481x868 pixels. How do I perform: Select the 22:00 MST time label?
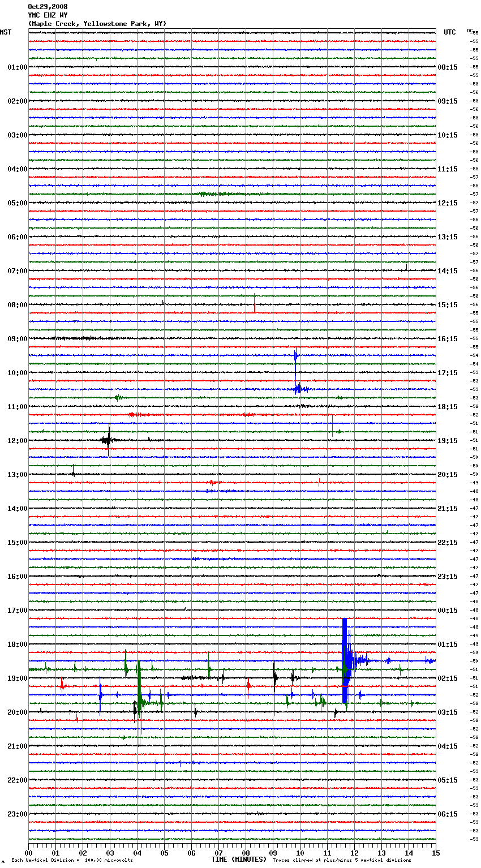pyautogui.click(x=17, y=780)
